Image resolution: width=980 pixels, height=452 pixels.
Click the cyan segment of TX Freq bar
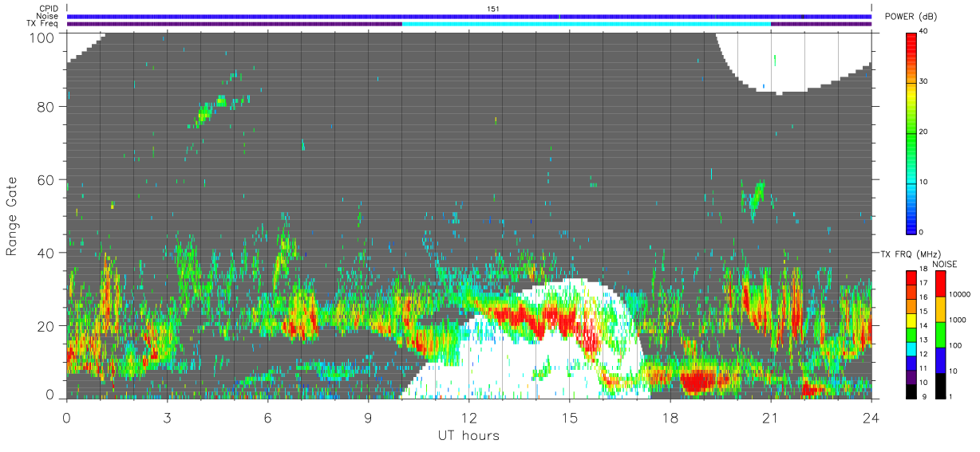point(587,24)
